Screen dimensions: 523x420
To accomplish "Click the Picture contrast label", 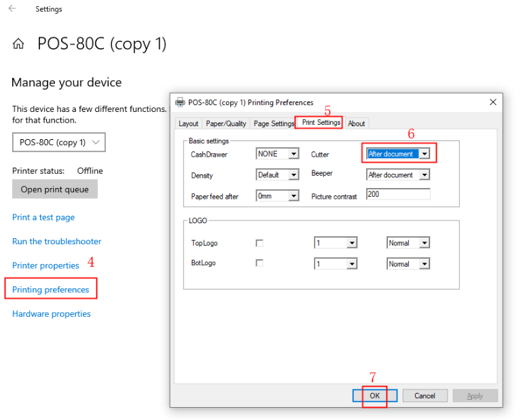I will 334,197.
